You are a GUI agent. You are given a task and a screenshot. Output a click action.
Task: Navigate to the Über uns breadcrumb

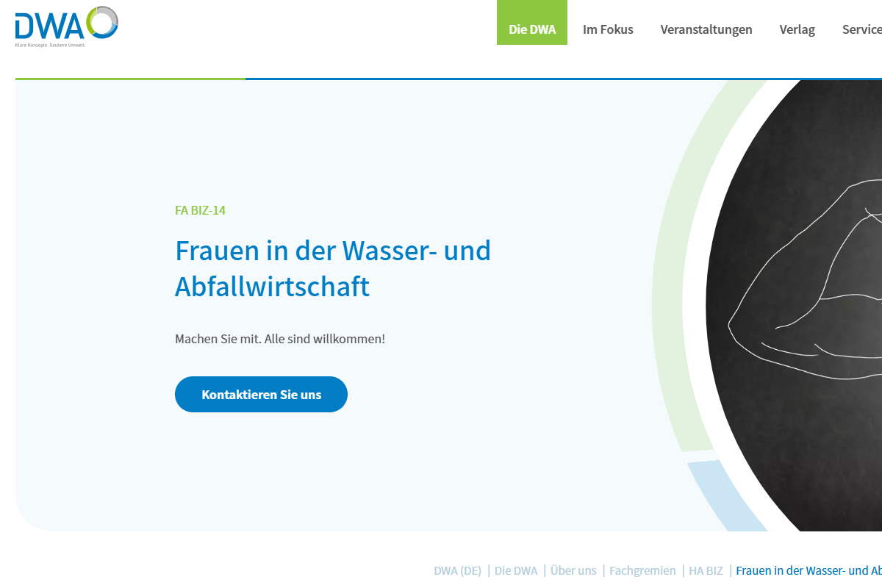[x=573, y=570]
